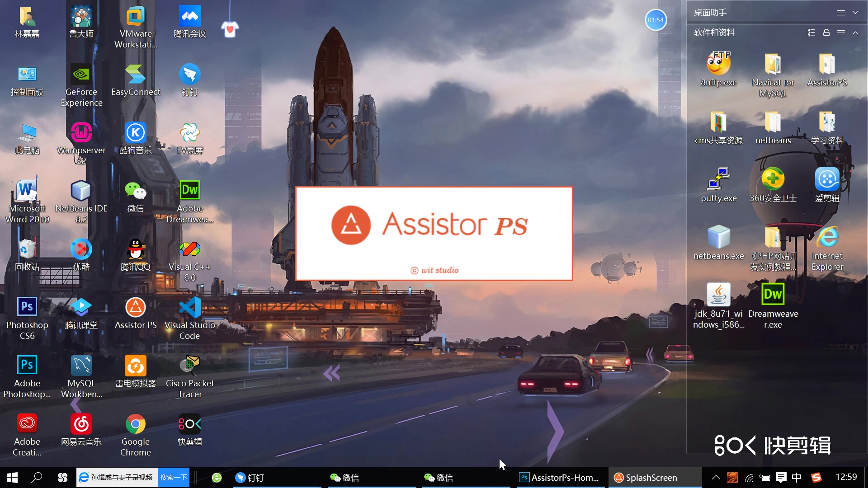This screenshot has width=868, height=488.
Task: Launch Wampserver 32 desktop icon
Action: (x=81, y=143)
